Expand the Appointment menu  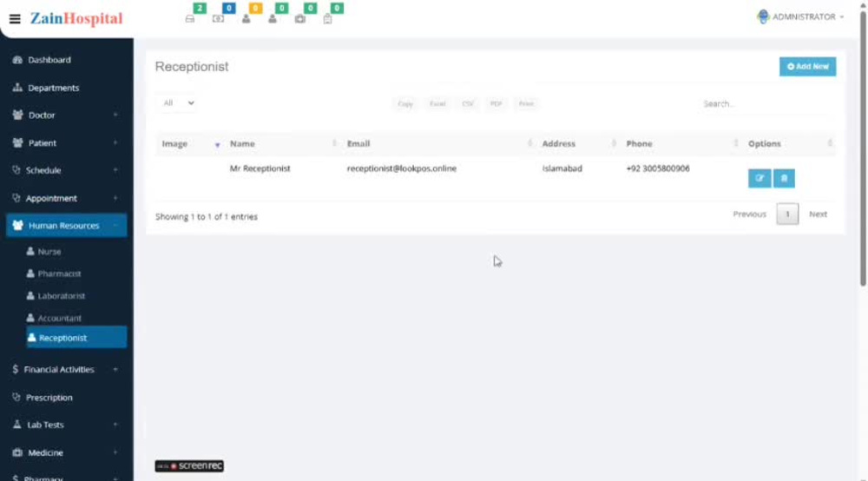(x=67, y=198)
